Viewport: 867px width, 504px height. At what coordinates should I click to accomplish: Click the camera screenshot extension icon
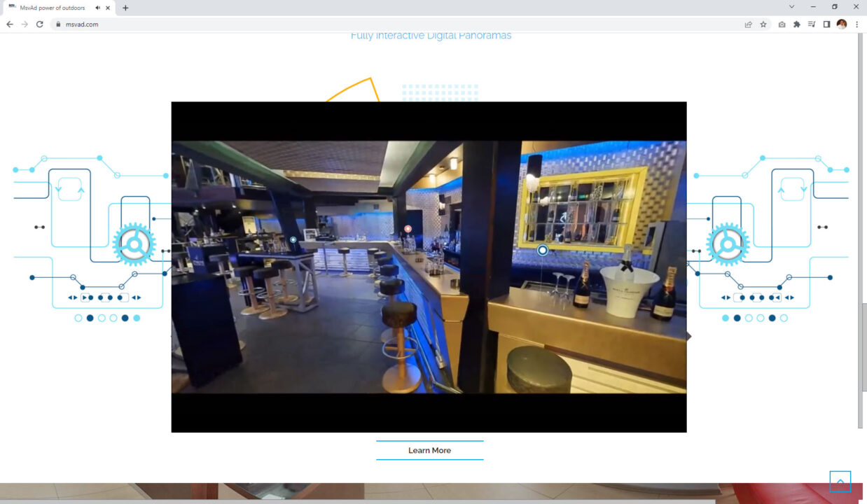coord(782,24)
